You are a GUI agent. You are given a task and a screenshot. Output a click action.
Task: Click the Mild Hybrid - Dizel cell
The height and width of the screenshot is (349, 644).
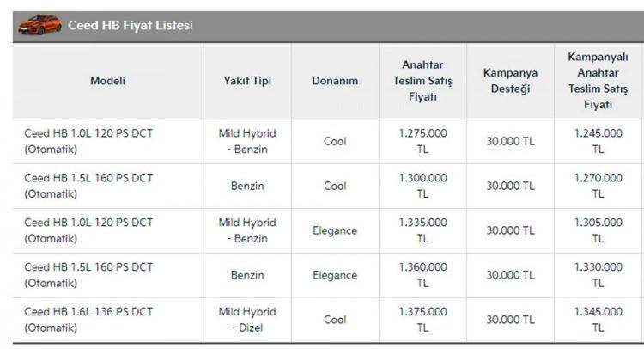tap(247, 320)
